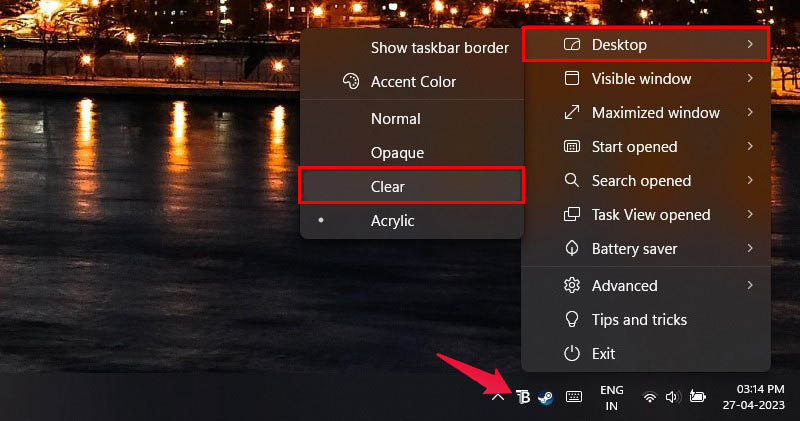Click the Accent Color palette icon
Viewport: 800px width, 421px height.
click(351, 81)
